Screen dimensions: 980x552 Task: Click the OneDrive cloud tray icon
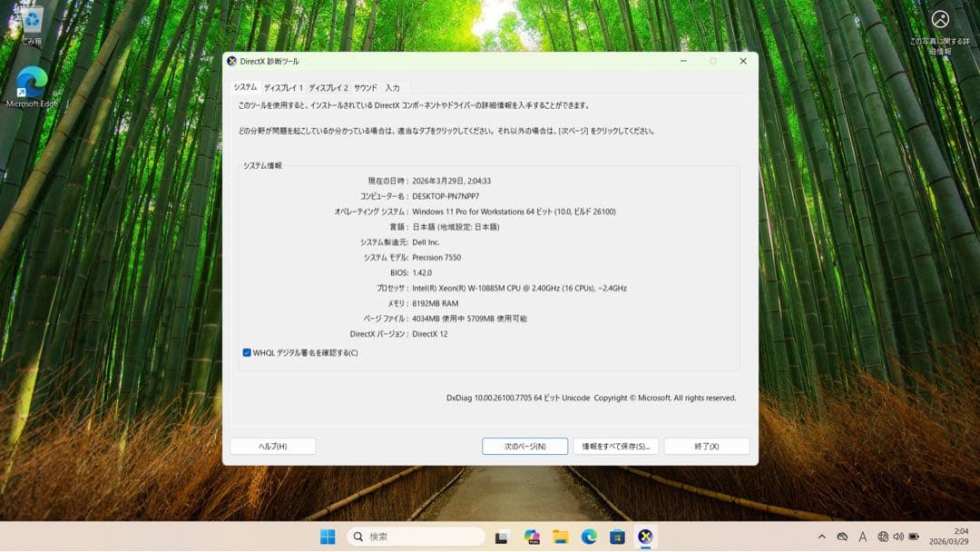(x=842, y=537)
